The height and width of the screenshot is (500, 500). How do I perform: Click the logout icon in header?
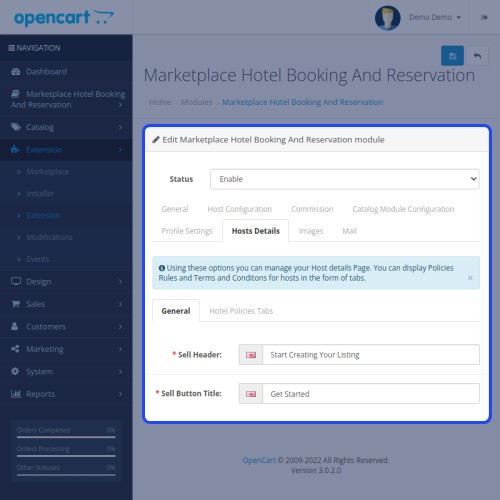coord(484,17)
